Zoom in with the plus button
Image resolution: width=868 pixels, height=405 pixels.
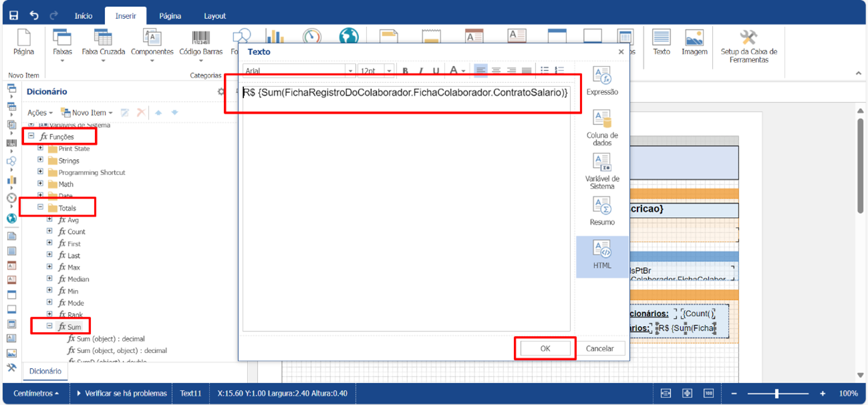click(823, 394)
